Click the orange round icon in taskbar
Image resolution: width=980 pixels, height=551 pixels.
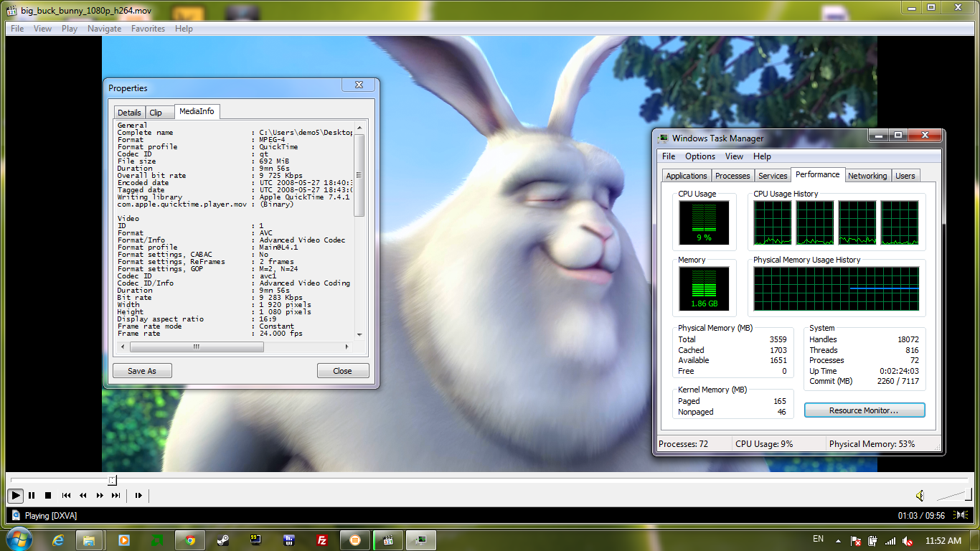(x=355, y=540)
